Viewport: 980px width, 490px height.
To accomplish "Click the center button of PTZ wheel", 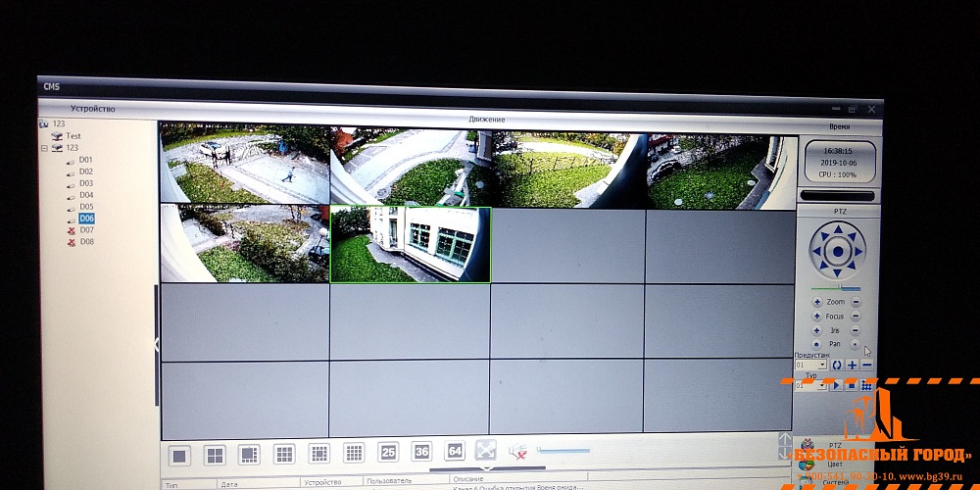I will click(x=838, y=252).
